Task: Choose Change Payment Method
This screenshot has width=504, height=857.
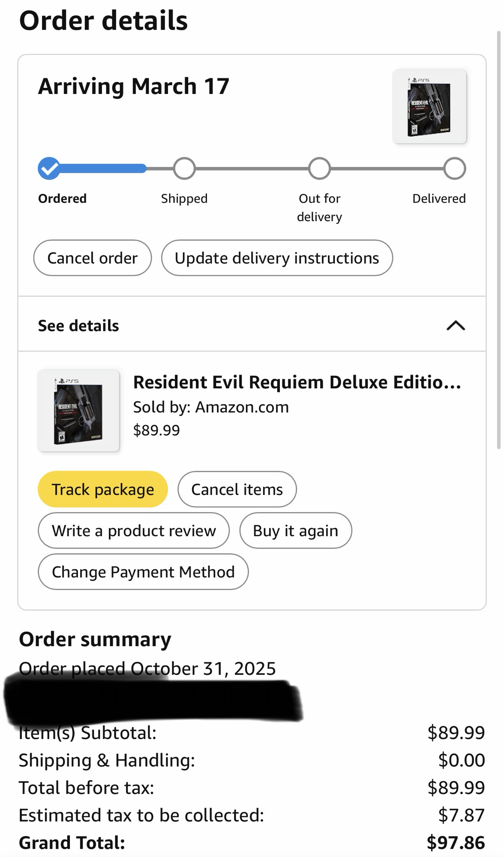Action: click(143, 572)
